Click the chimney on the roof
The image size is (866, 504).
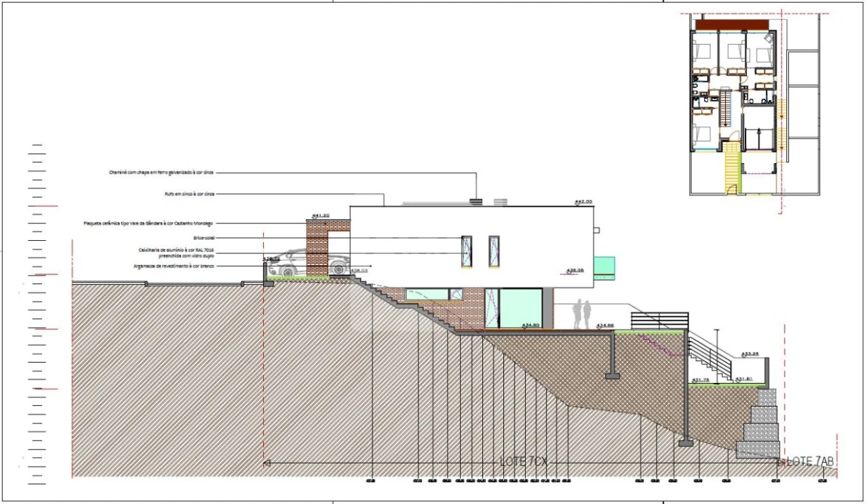(x=476, y=202)
